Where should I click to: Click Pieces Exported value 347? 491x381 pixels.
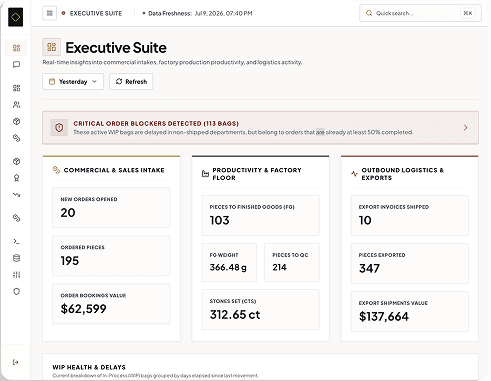coord(369,268)
